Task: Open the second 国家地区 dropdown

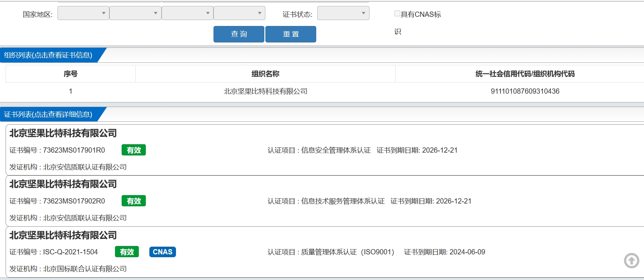Action: [135, 13]
